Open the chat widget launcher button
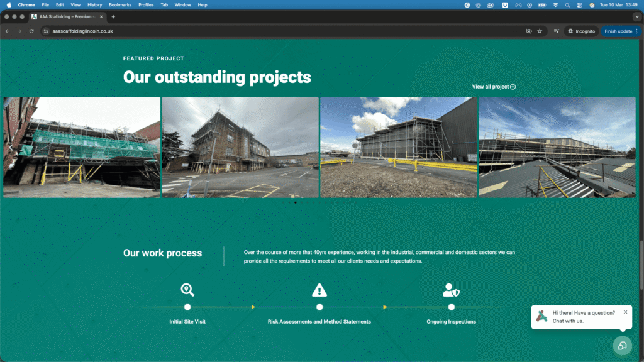Image resolution: width=644 pixels, height=362 pixels. [x=622, y=346]
